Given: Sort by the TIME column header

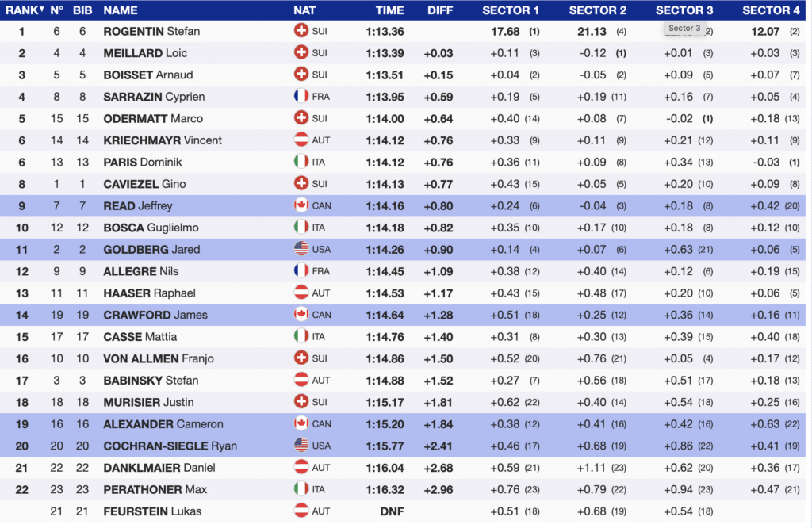Looking at the screenshot, I should (x=389, y=10).
